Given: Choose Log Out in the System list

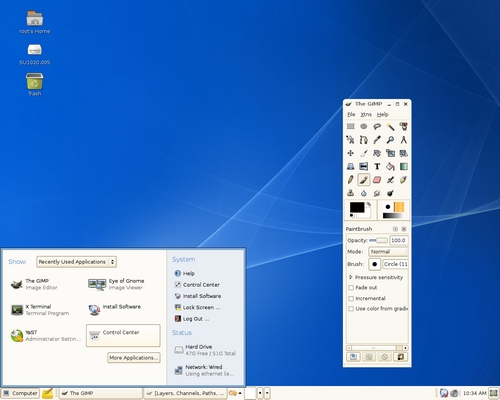Looking at the screenshot, I should (x=192, y=319).
